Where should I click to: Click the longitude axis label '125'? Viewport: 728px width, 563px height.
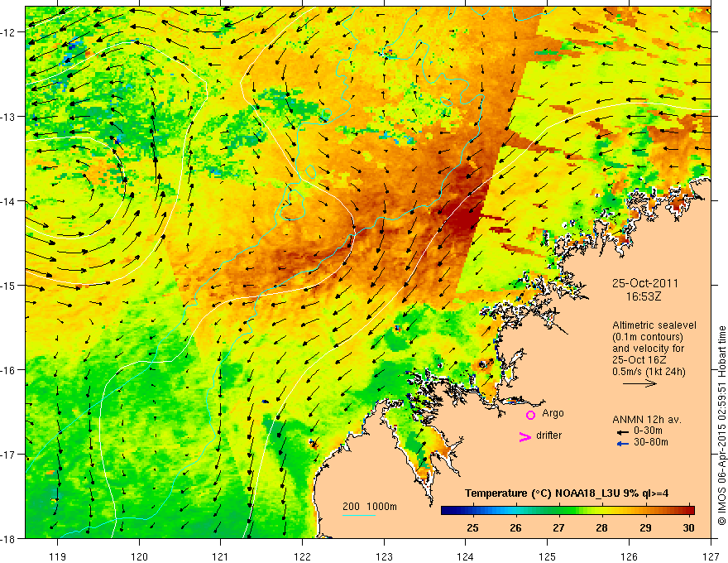[x=548, y=556]
